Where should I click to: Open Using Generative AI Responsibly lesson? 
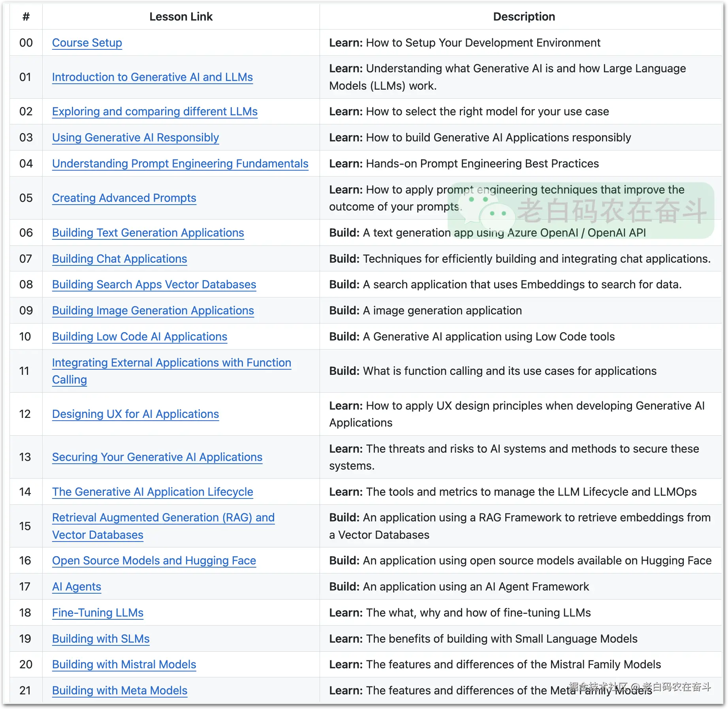point(135,137)
